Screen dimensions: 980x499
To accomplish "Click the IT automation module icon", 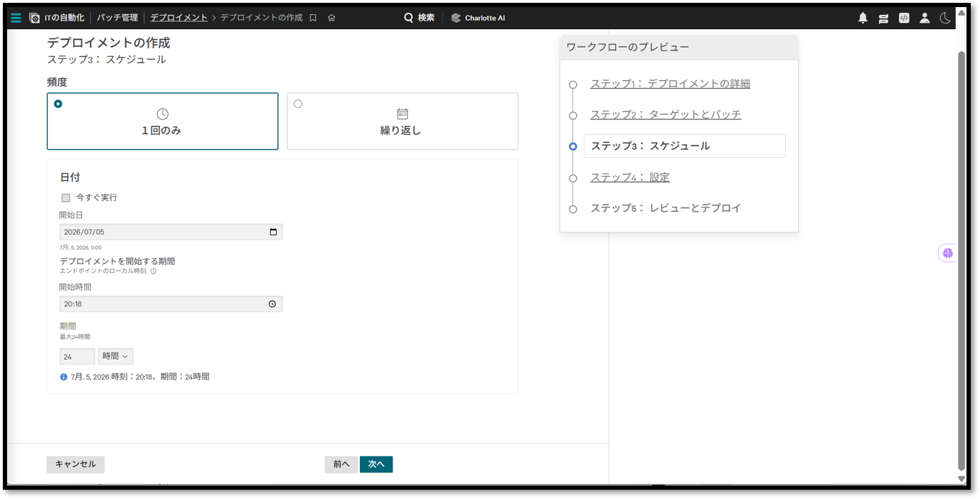I will [34, 18].
